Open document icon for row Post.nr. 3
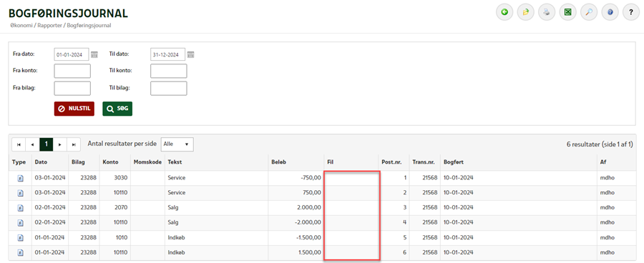Viewport: 644px width, 263px height. pos(20,208)
